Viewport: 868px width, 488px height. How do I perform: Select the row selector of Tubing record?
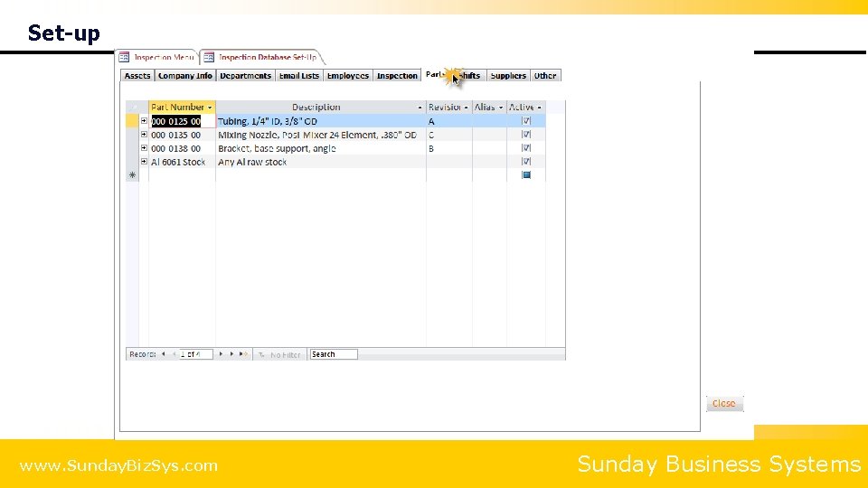(x=132, y=121)
